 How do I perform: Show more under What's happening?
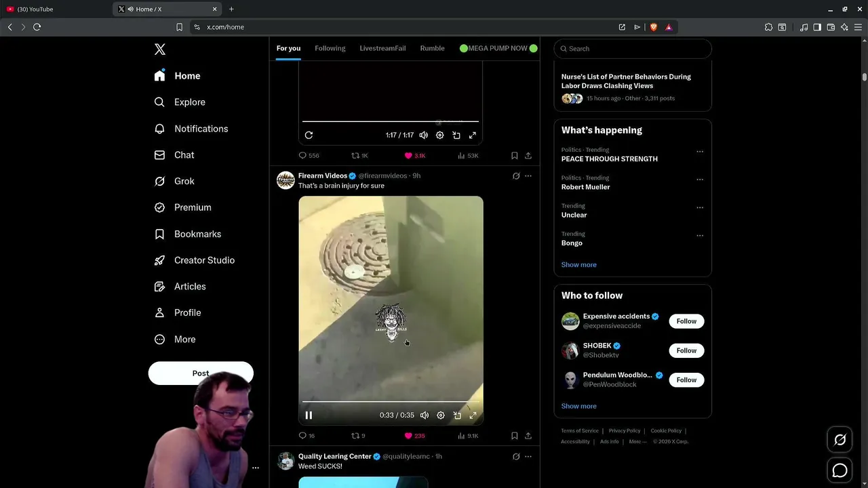tap(579, 265)
